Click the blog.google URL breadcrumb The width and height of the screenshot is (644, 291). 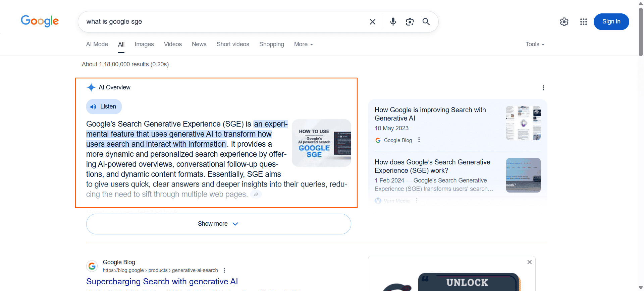(160, 270)
